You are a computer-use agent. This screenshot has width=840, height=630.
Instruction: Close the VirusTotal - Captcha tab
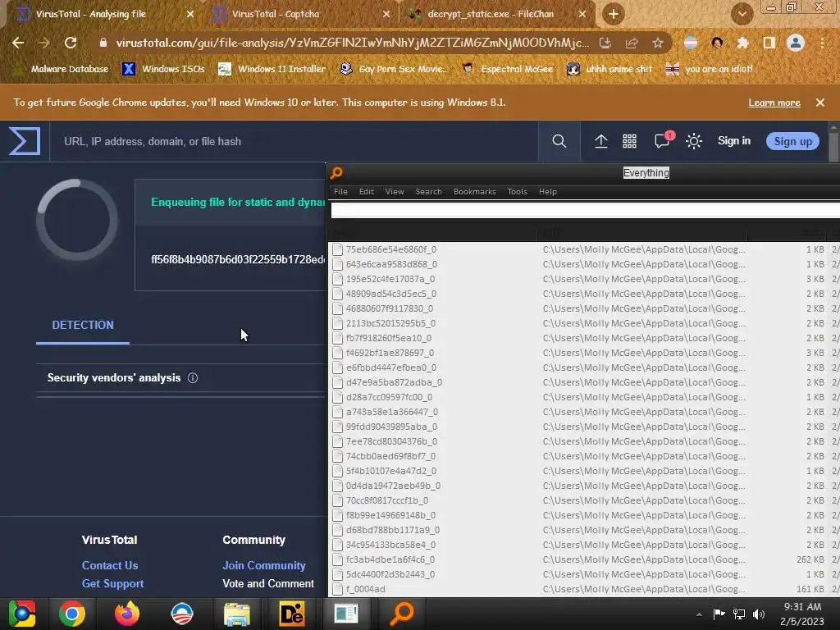point(386,15)
